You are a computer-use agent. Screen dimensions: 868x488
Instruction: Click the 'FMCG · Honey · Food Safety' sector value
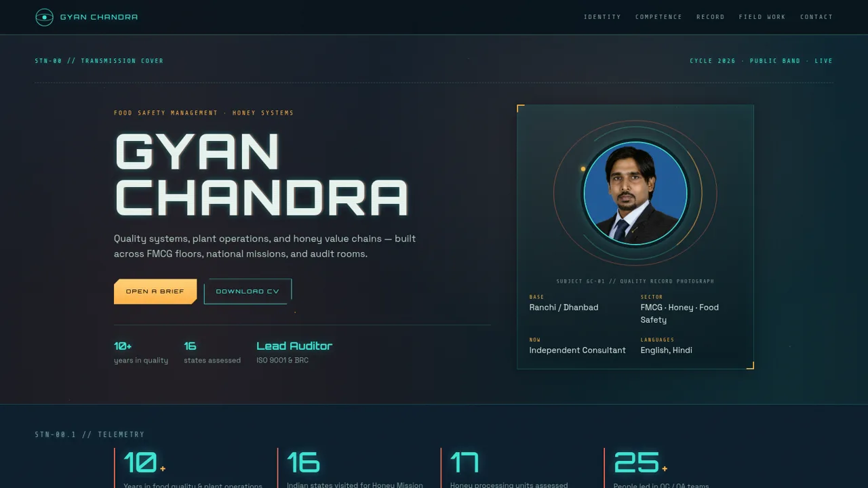click(679, 314)
